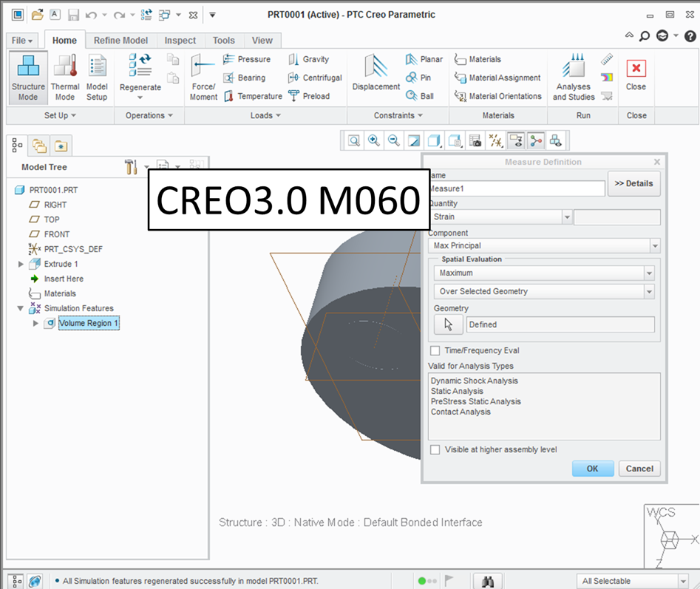Switch to the View tab
The image size is (700, 589).
click(x=262, y=41)
